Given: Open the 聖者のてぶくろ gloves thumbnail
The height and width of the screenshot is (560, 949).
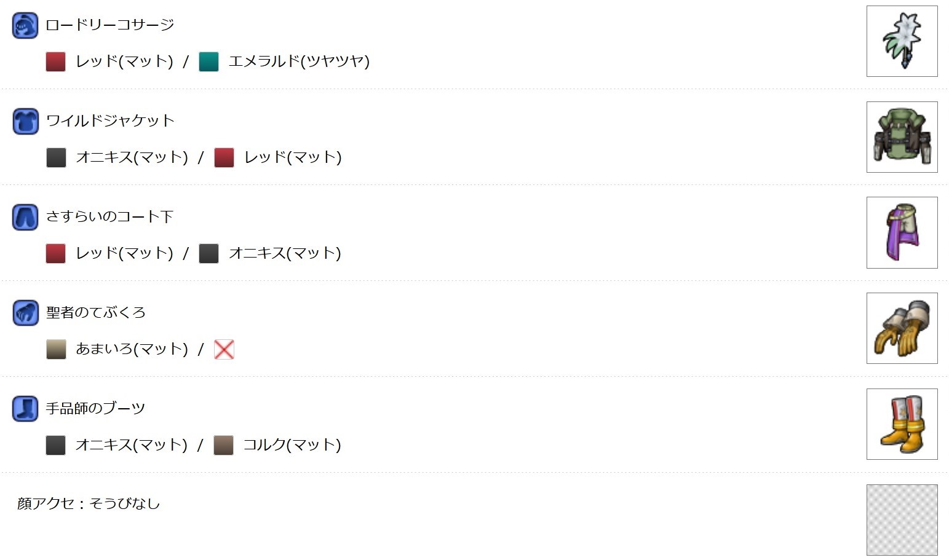Looking at the screenshot, I should pos(902,328).
